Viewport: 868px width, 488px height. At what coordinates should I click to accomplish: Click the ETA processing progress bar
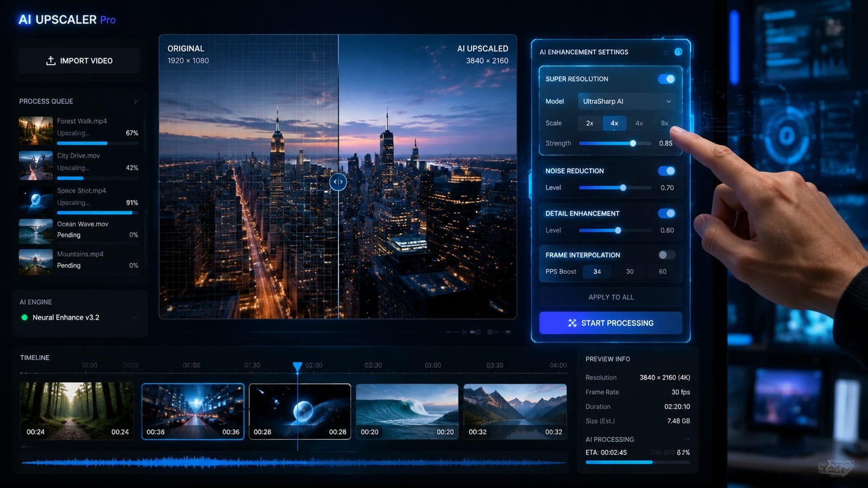638,463
